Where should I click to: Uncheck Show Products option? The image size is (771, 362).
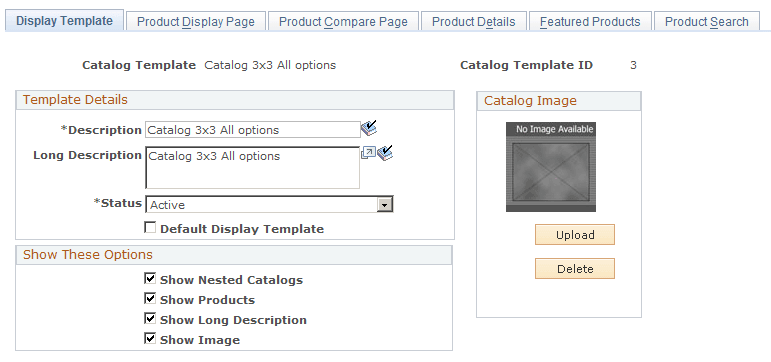tap(150, 299)
